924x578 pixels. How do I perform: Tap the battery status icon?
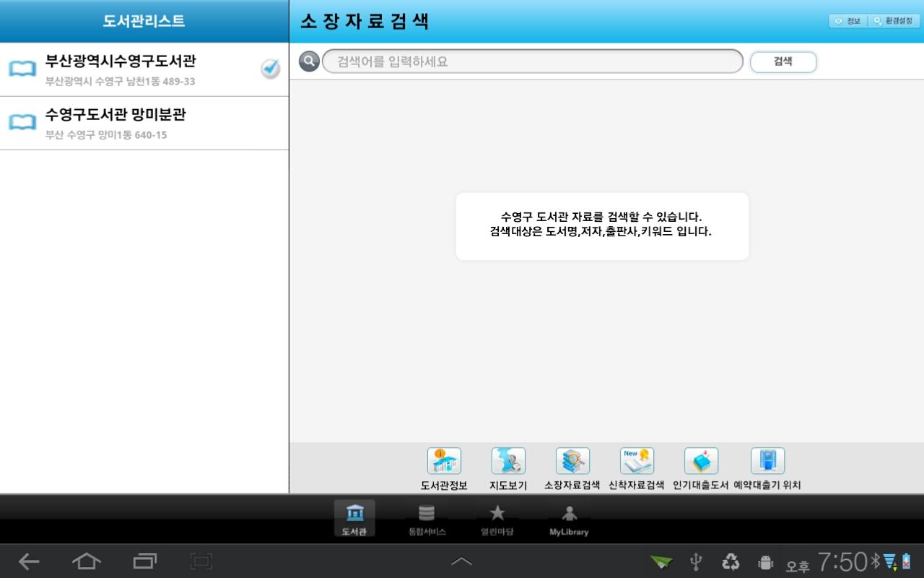tap(906, 561)
